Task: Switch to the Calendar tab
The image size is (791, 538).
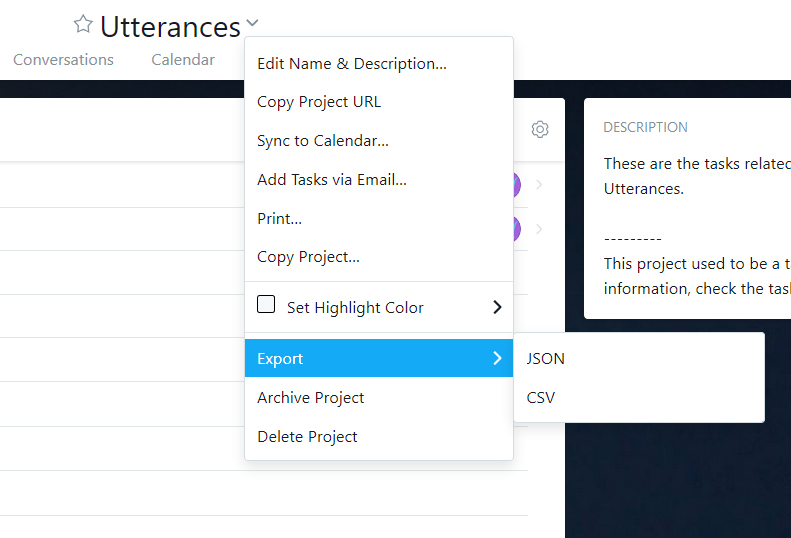Action: [x=183, y=60]
